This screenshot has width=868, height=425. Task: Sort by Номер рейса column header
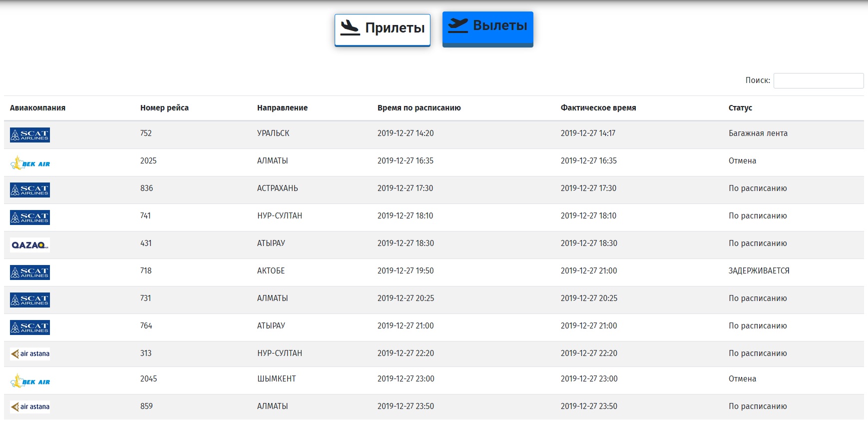point(164,108)
